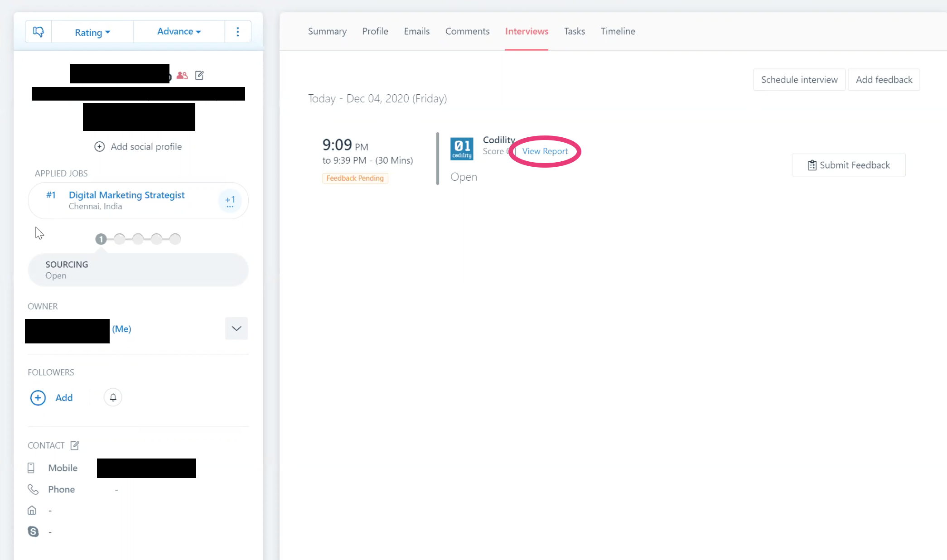Click the plus circle to add follower
947x560 pixels.
click(38, 398)
